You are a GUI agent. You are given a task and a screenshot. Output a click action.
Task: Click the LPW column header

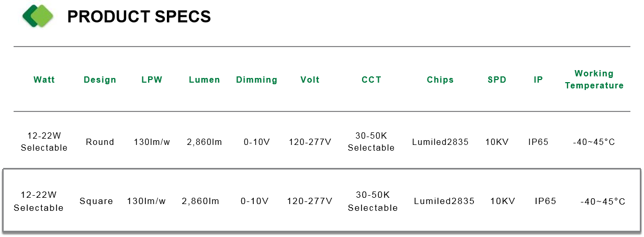[x=152, y=80]
